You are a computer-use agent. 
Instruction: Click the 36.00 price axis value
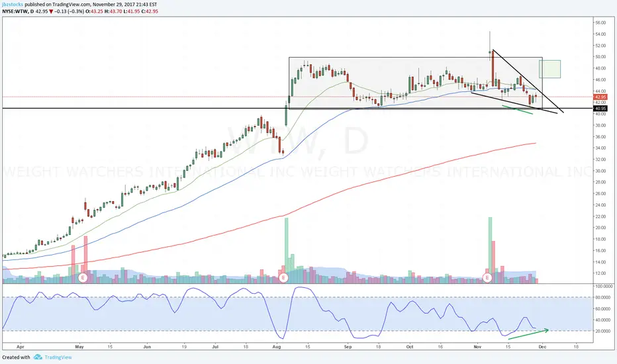(x=600, y=137)
